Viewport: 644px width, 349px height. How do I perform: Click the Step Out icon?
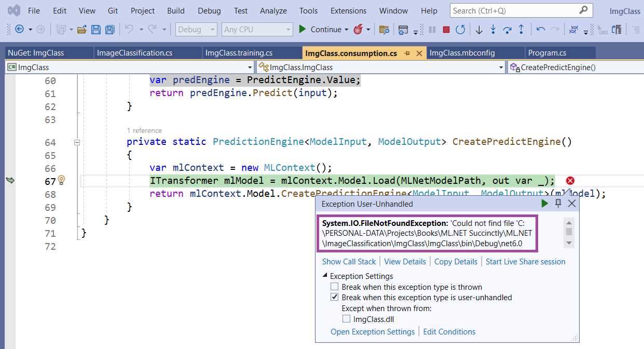(x=522, y=30)
